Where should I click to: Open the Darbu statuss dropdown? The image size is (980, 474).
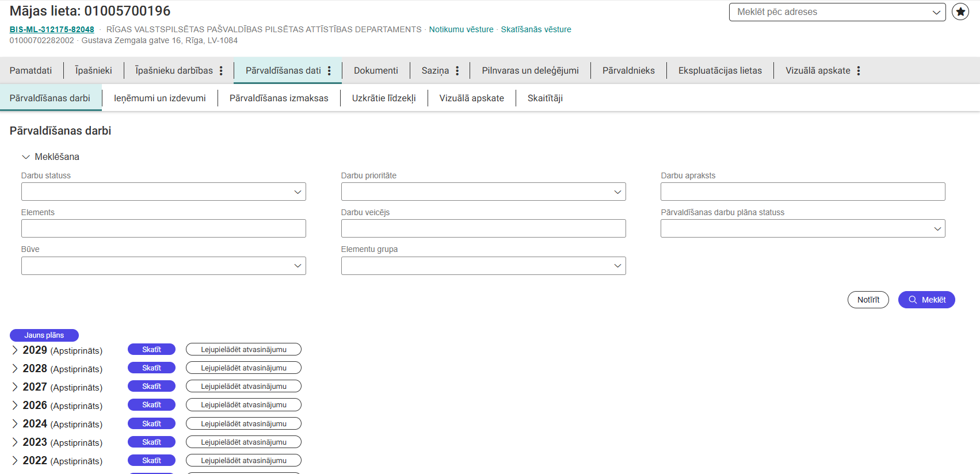point(163,192)
